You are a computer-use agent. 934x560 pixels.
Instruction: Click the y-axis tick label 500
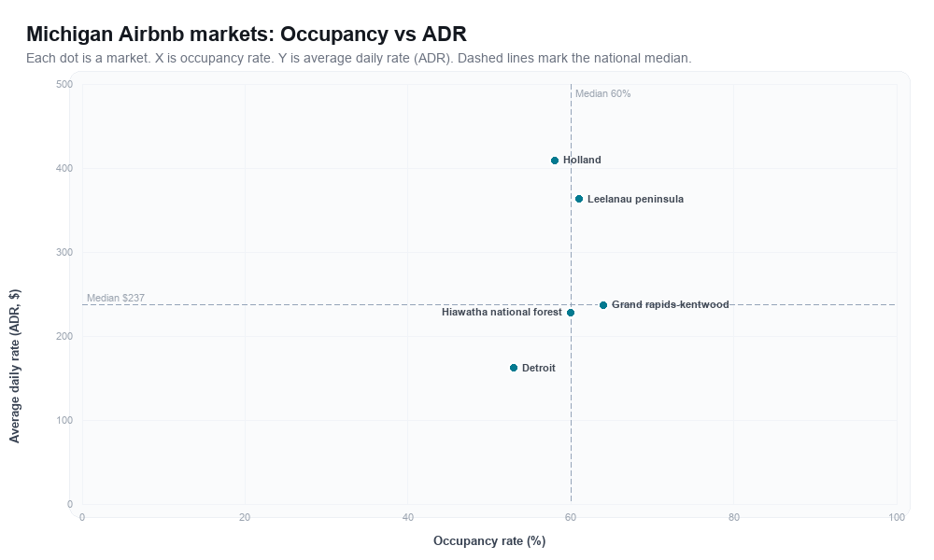point(64,85)
